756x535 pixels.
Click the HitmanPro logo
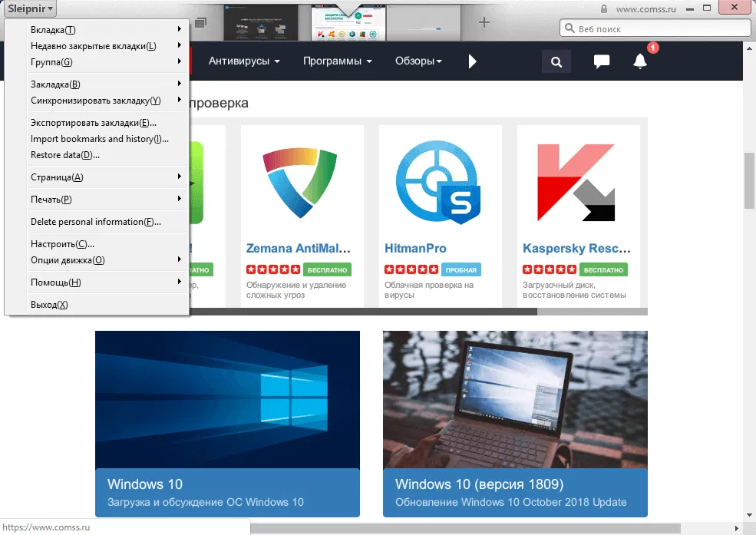[x=438, y=182]
